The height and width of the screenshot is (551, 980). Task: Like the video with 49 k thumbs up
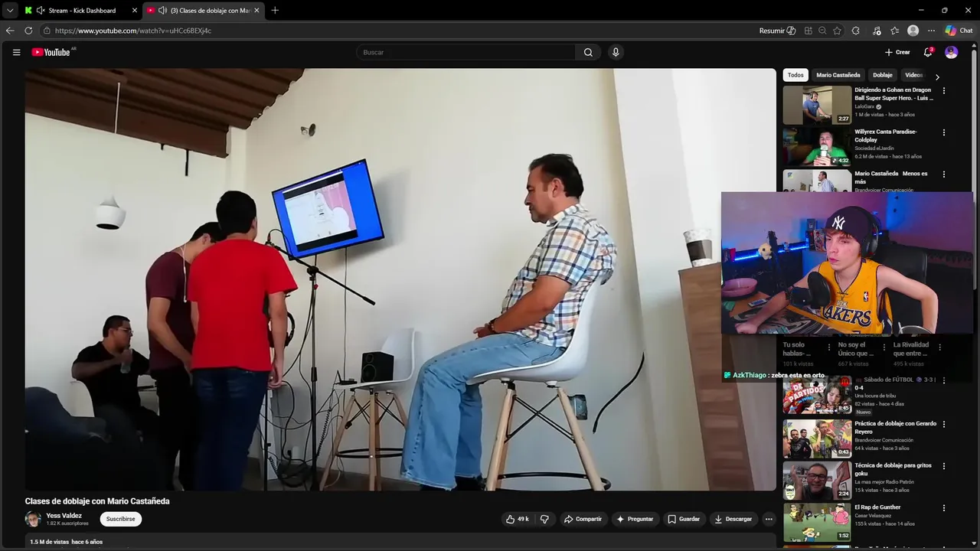pos(517,519)
